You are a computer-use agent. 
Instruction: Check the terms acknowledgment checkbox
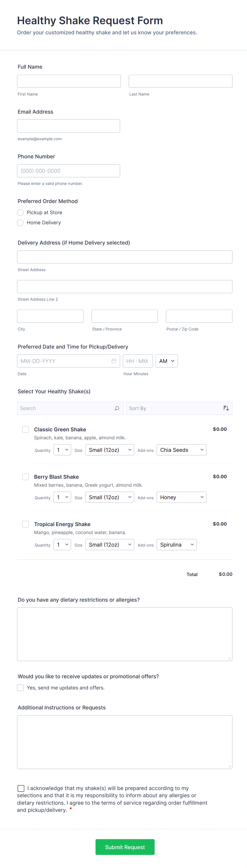[21, 788]
